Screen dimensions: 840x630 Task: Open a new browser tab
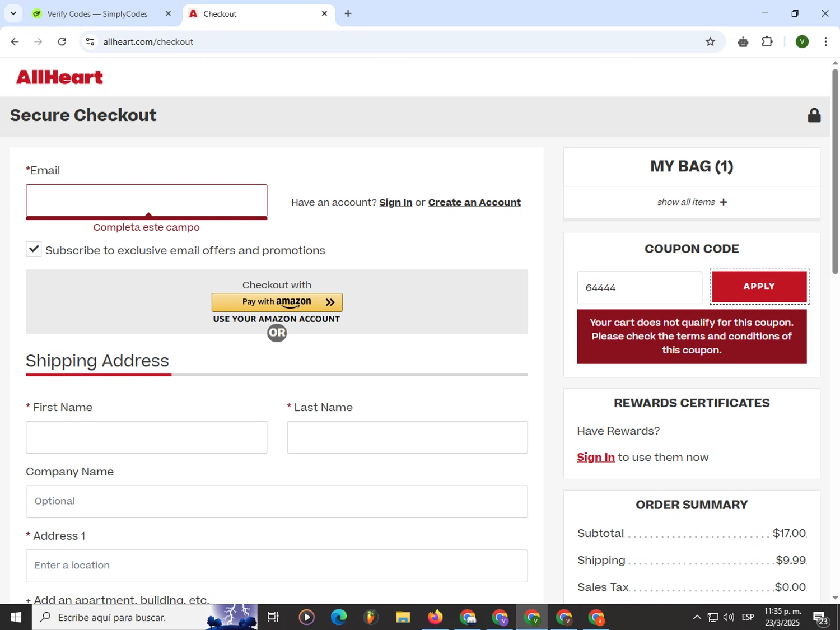pyautogui.click(x=348, y=13)
